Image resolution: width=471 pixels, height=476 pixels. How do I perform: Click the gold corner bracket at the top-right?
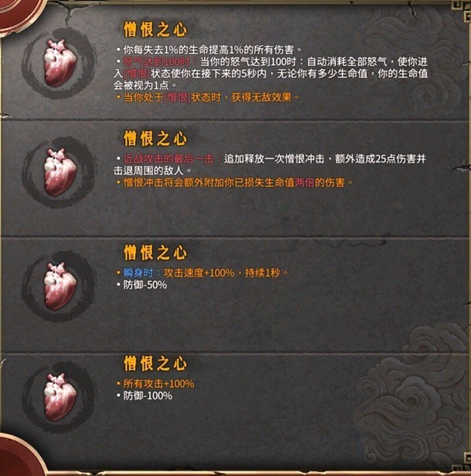[x=462, y=11]
